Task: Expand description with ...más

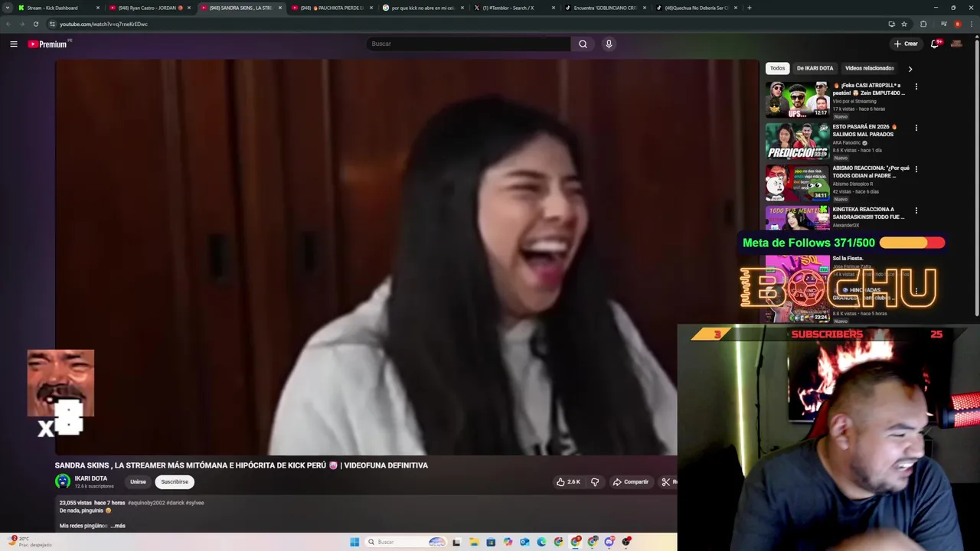Action: tap(118, 526)
